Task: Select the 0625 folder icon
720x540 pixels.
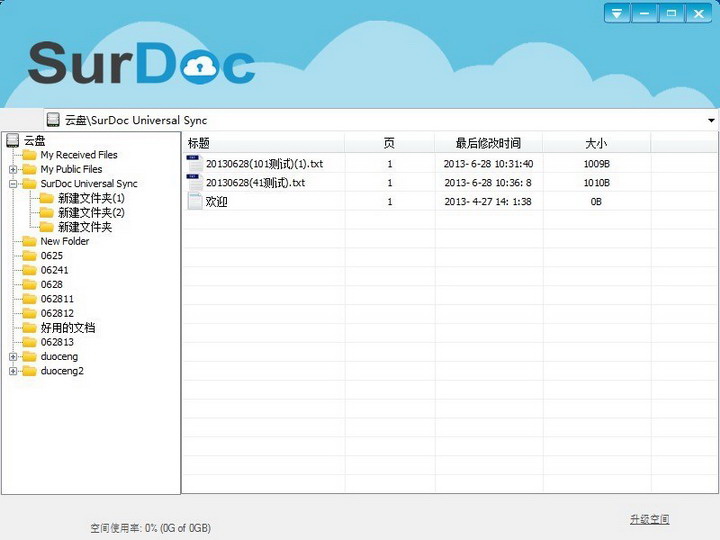Action: pyautogui.click(x=29, y=256)
